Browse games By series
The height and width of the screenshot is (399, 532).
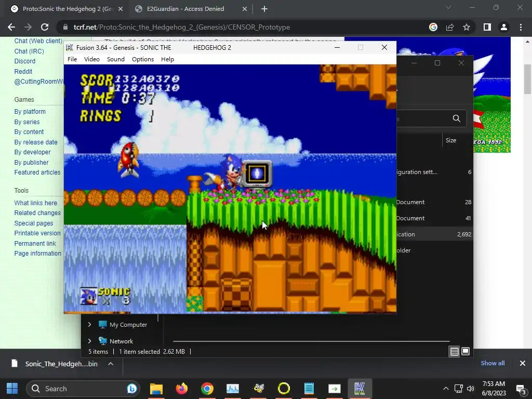pos(27,122)
